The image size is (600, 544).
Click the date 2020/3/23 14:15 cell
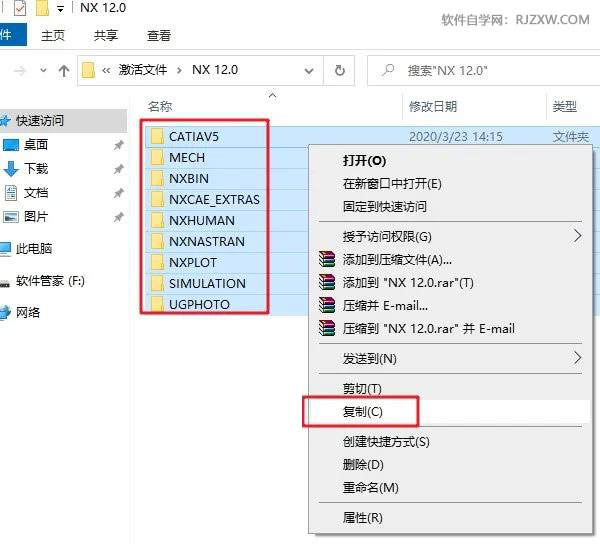pos(456,137)
